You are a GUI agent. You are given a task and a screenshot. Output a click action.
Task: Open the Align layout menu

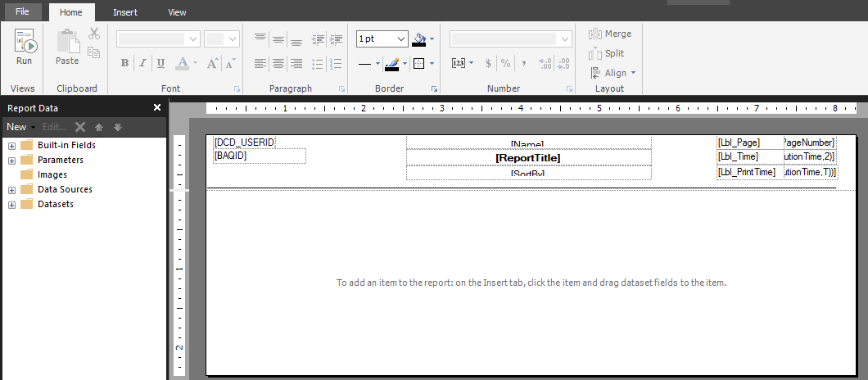point(613,73)
